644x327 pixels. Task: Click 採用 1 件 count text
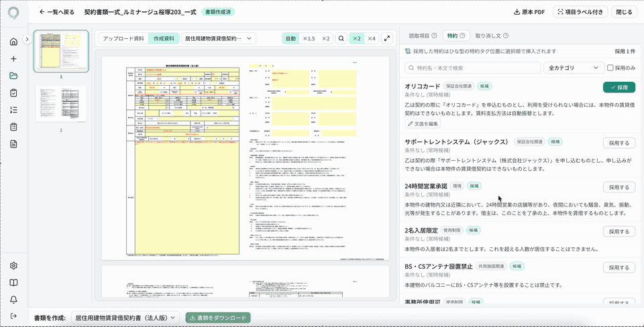(x=625, y=52)
